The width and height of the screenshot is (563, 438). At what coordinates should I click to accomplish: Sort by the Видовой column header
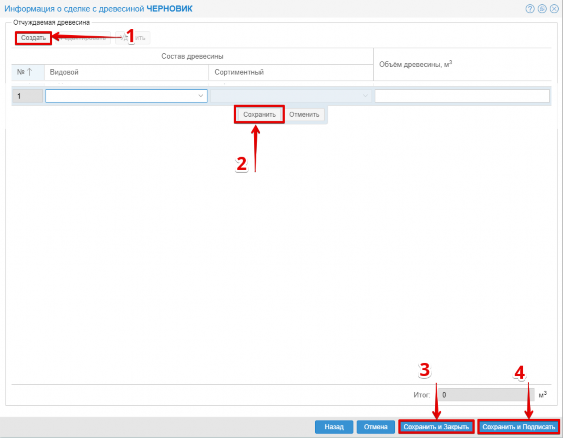click(x=126, y=72)
